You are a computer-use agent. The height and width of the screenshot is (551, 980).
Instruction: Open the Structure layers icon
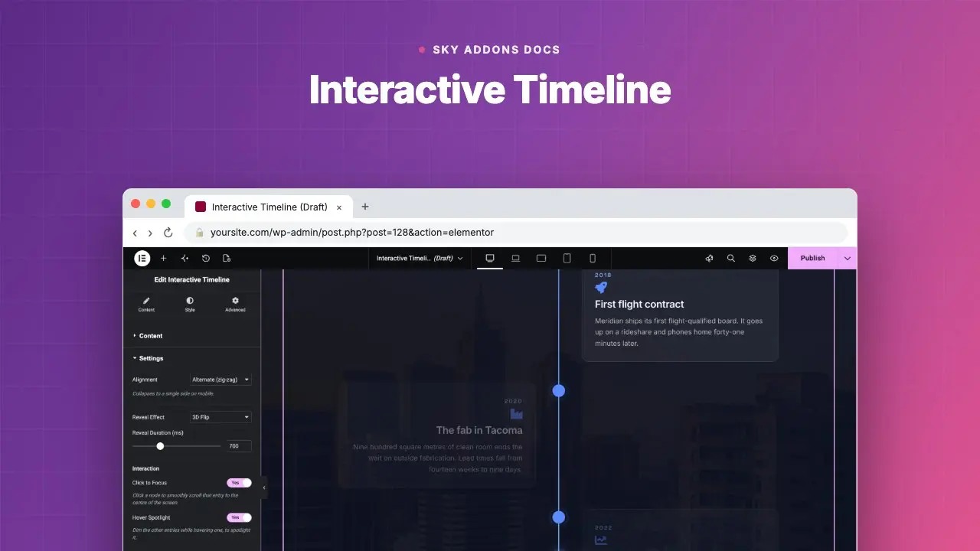point(753,258)
